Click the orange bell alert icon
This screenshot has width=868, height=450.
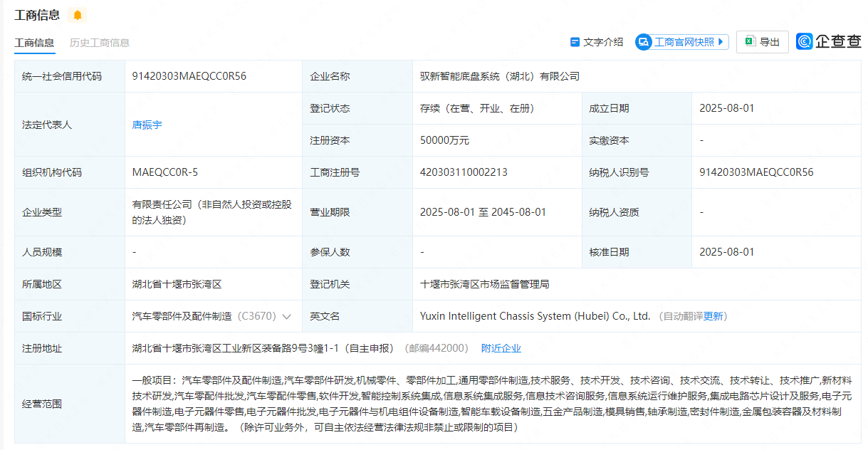coord(78,15)
